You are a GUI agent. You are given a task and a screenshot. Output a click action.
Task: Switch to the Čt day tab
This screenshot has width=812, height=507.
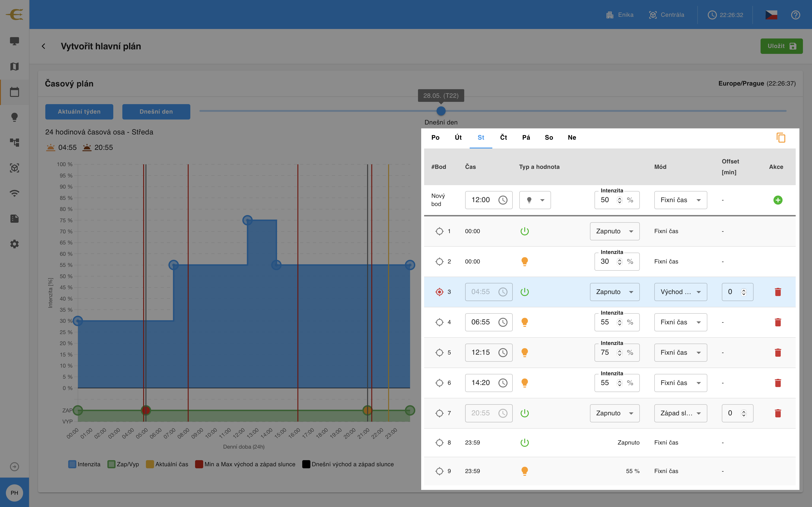coord(503,137)
